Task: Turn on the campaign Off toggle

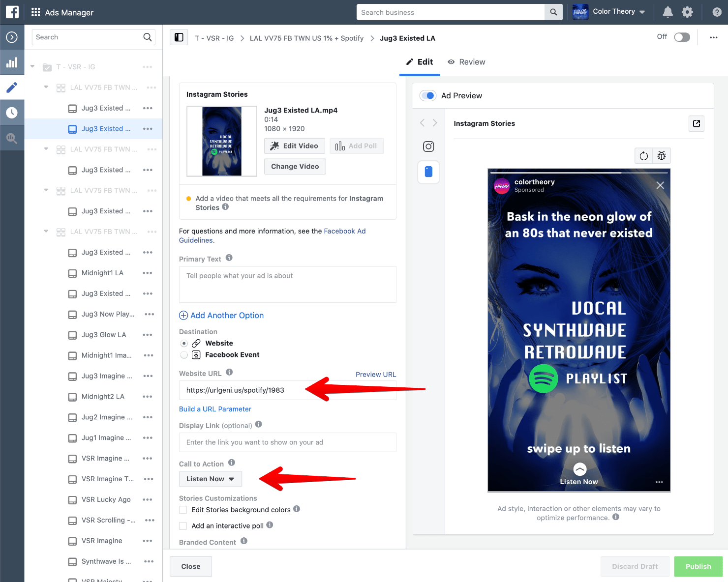Action: point(682,36)
